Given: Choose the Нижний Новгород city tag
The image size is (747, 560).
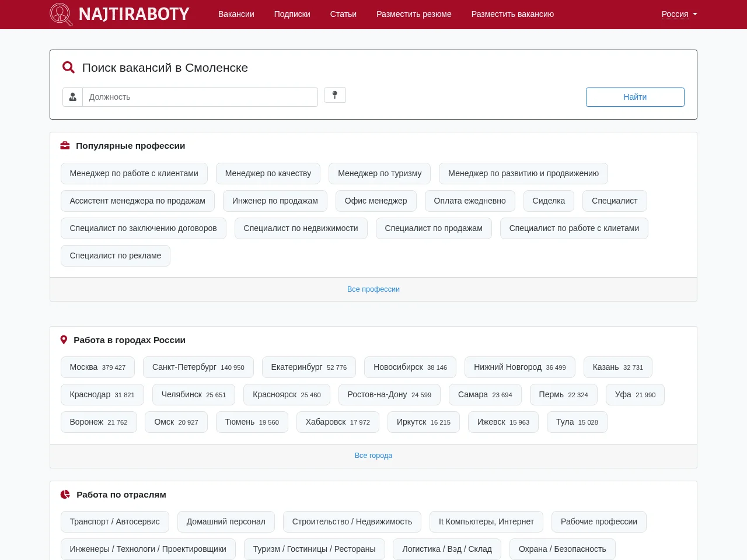Looking at the screenshot, I should (520, 367).
